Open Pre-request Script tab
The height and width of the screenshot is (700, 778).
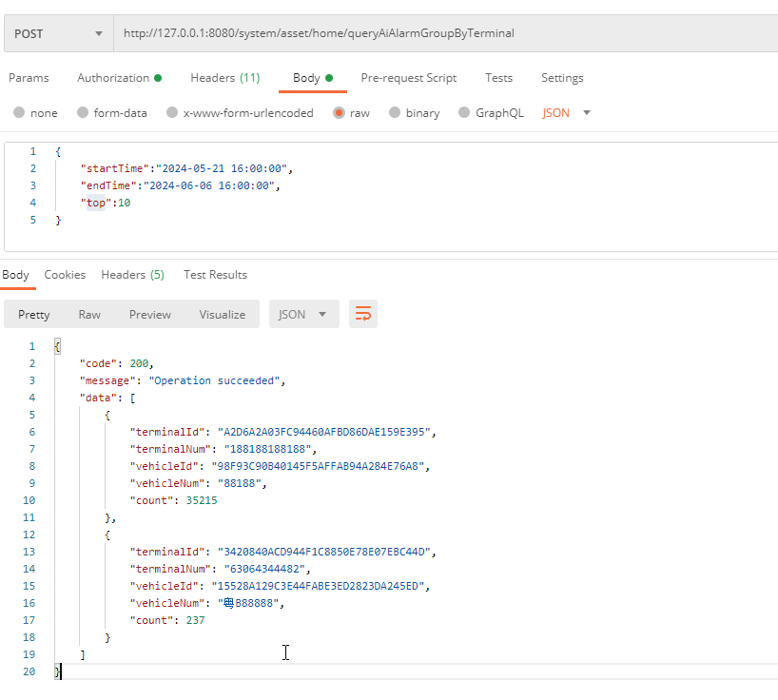click(408, 78)
